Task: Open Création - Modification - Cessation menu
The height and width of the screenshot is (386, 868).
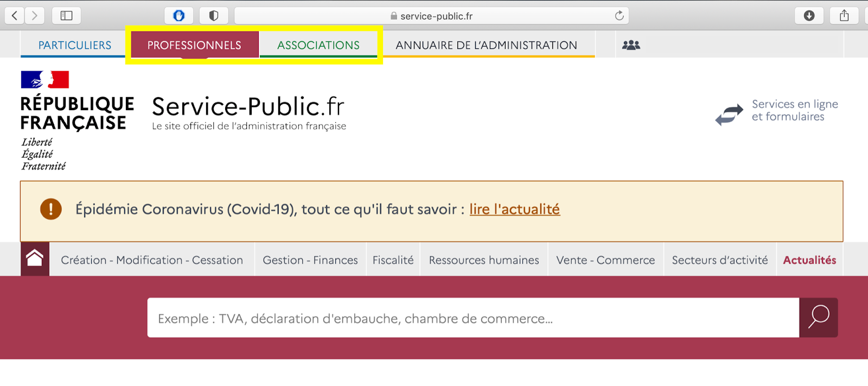Action: click(x=152, y=260)
